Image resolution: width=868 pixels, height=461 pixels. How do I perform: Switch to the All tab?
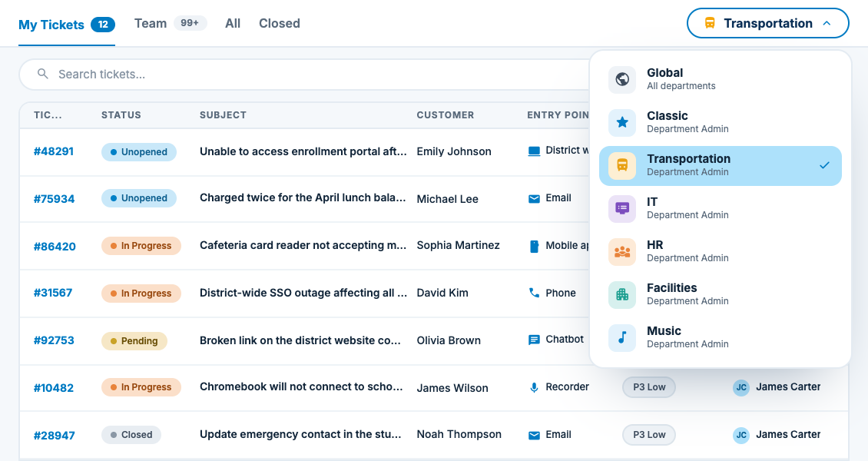coord(233,23)
